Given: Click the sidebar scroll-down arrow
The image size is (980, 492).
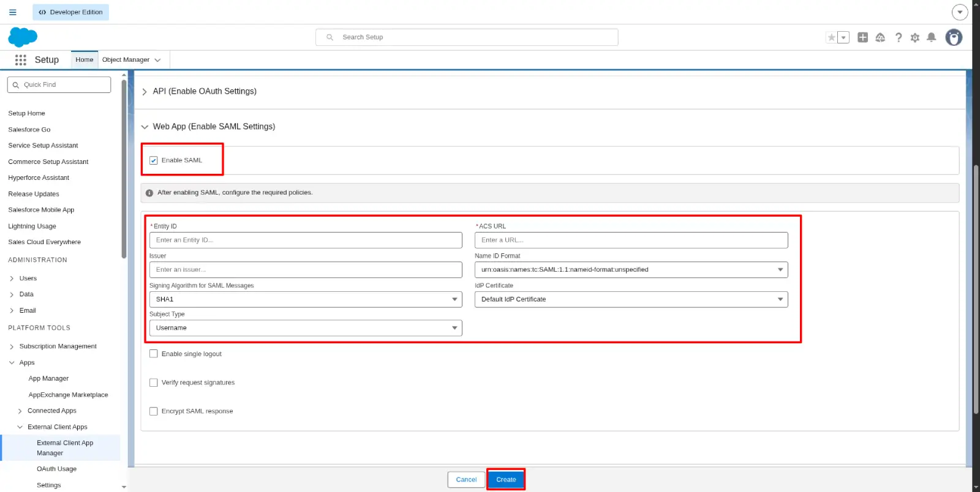Looking at the screenshot, I should pos(124,487).
